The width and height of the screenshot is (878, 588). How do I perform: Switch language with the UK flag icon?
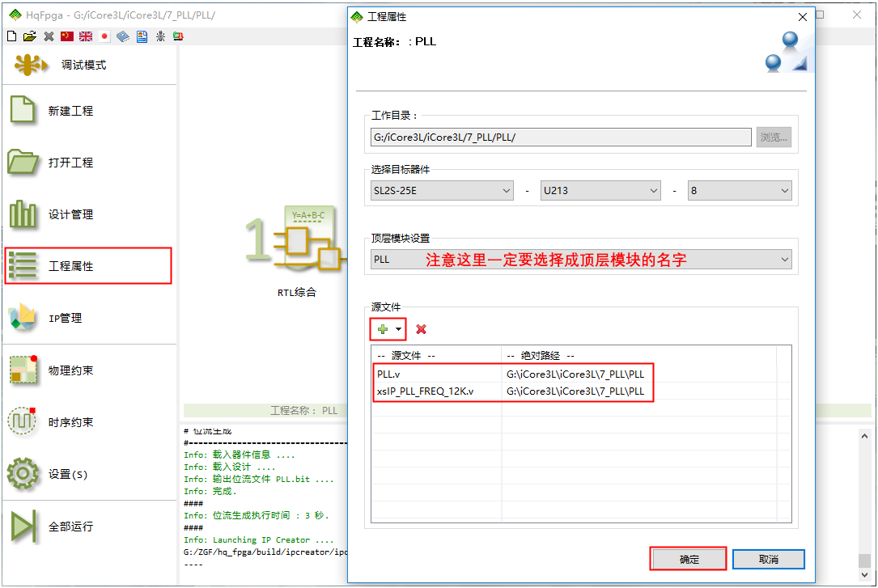(86, 36)
